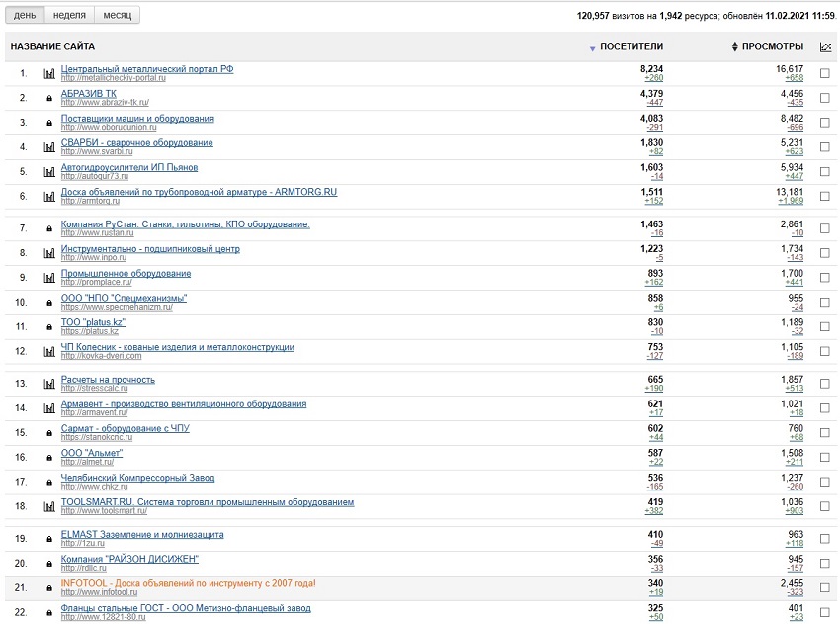Click lock icon next to Поставщики машин и оборудования

point(49,123)
